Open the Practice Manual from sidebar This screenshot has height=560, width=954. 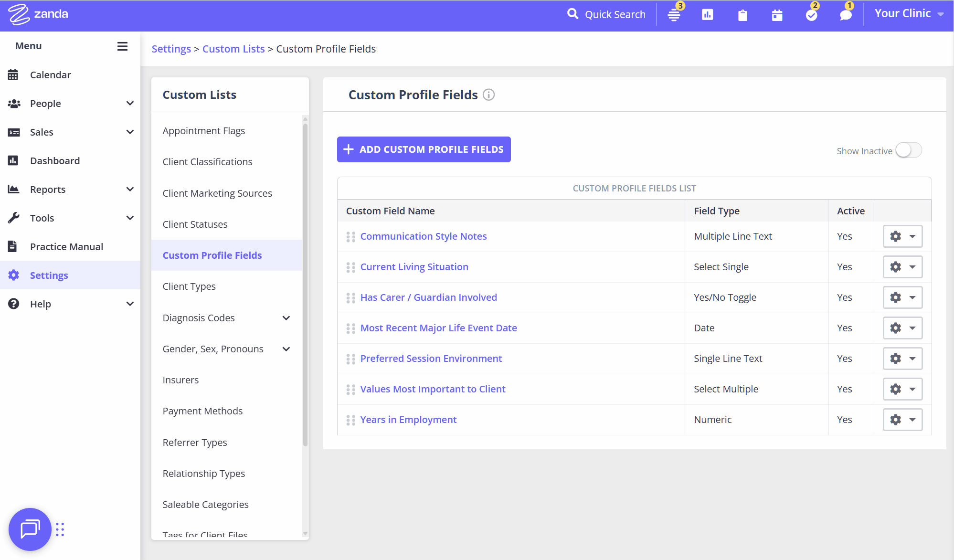pos(66,246)
